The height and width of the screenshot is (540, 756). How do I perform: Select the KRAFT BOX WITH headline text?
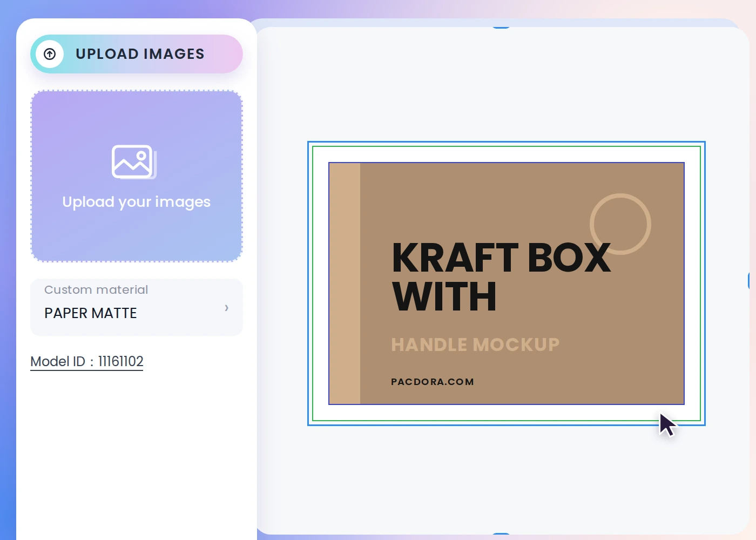501,276
